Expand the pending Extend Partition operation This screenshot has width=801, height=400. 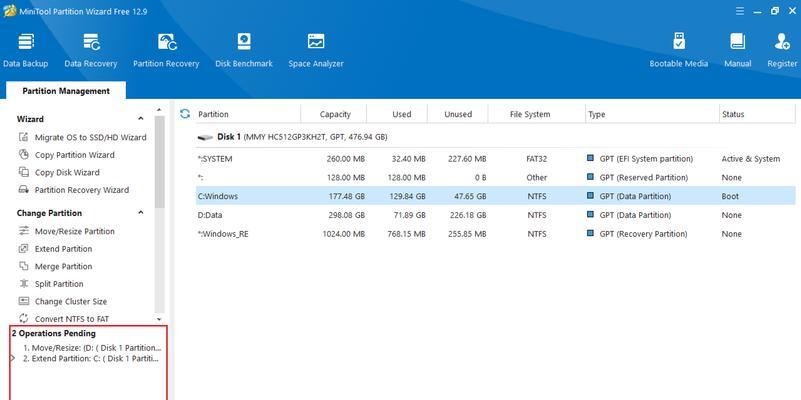click(x=13, y=358)
